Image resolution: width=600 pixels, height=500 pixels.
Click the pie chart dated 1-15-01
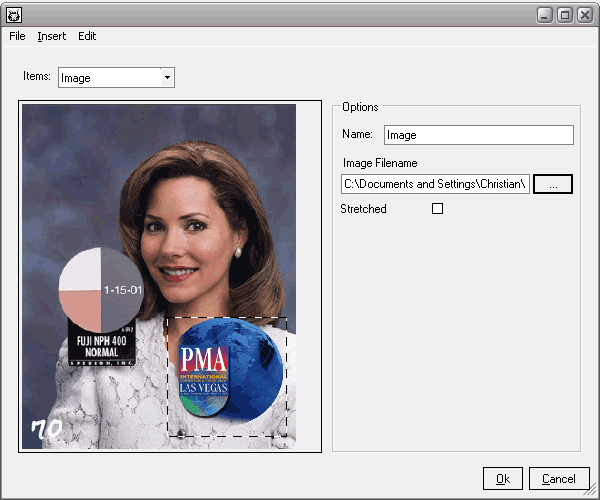pyautogui.click(x=104, y=291)
